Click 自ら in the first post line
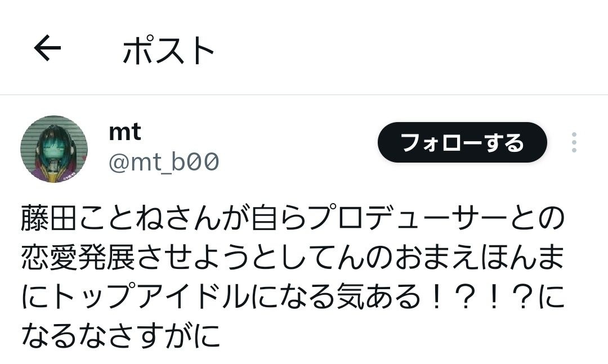The image size is (608, 364). click(x=278, y=219)
